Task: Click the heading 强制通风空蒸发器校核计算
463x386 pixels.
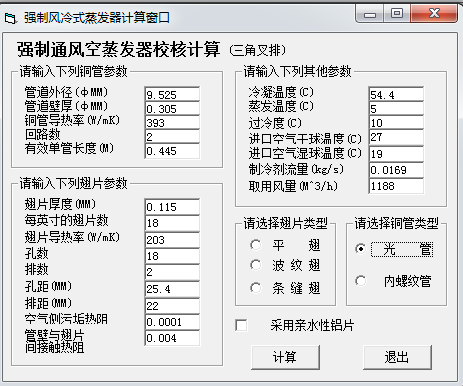Action: [x=118, y=50]
